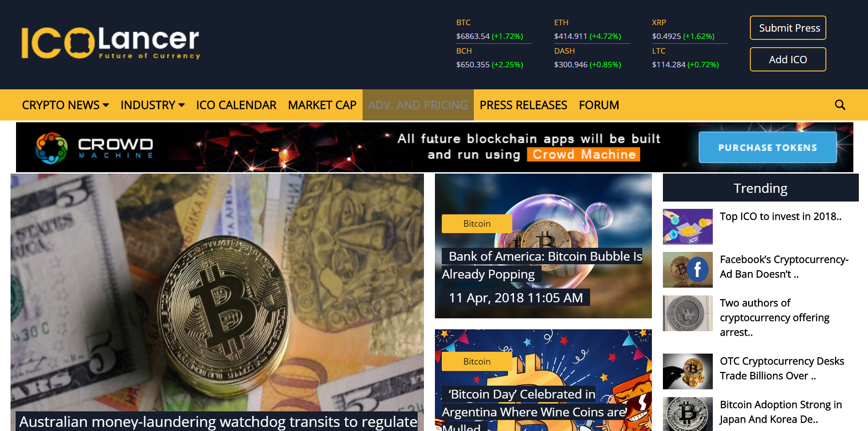This screenshot has width=868, height=431.
Task: Open the ICO Calendar menu item
Action: point(236,105)
